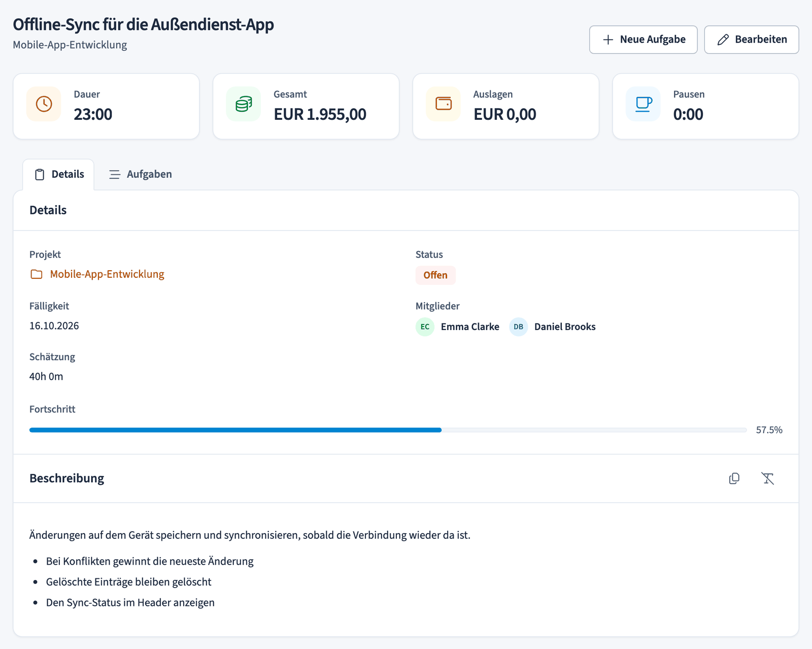
Task: Click the Details heading inside the panel
Action: point(48,210)
